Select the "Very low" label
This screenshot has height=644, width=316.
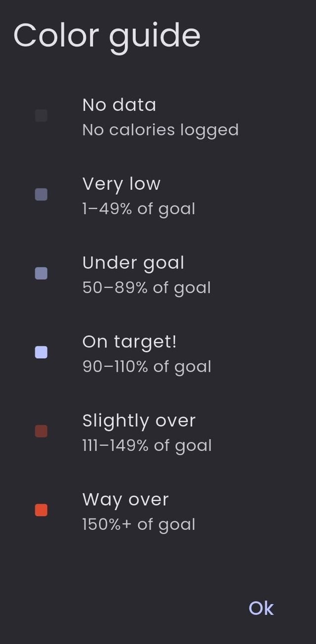point(121,184)
